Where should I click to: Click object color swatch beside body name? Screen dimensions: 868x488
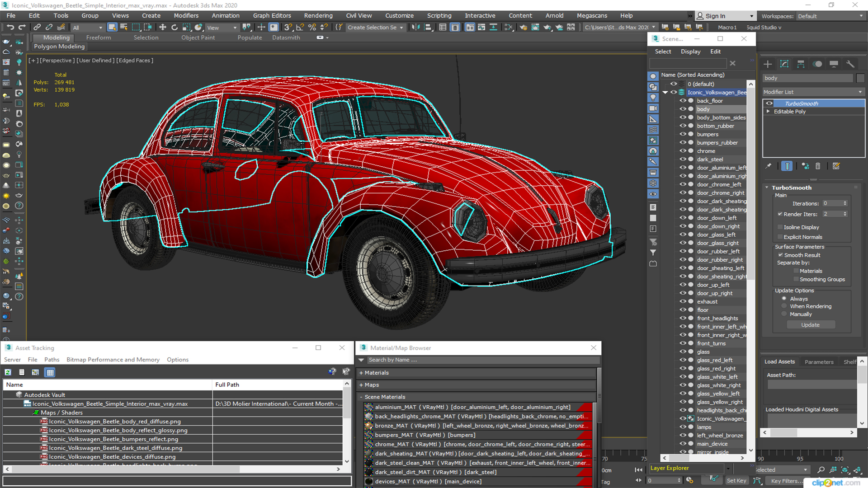click(860, 79)
